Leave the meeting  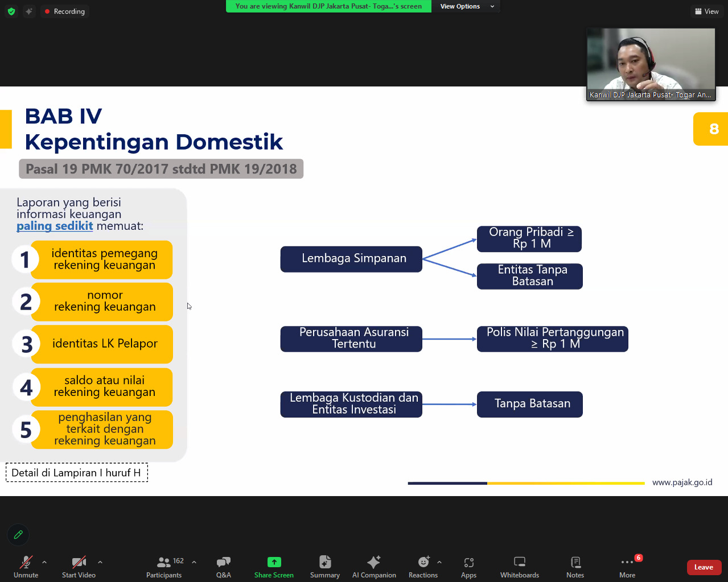[704, 567]
